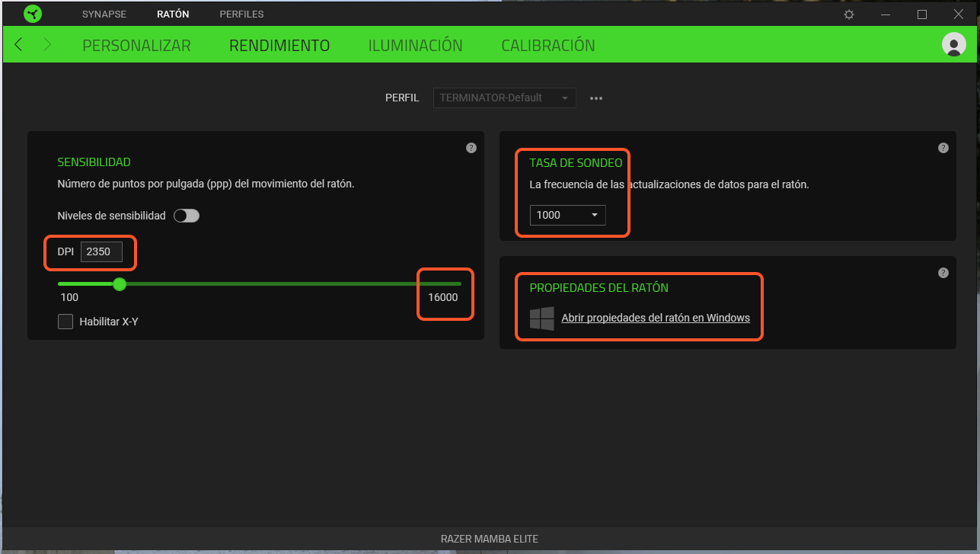Image resolution: width=980 pixels, height=554 pixels.
Task: Open the Calibración tab
Action: click(547, 46)
